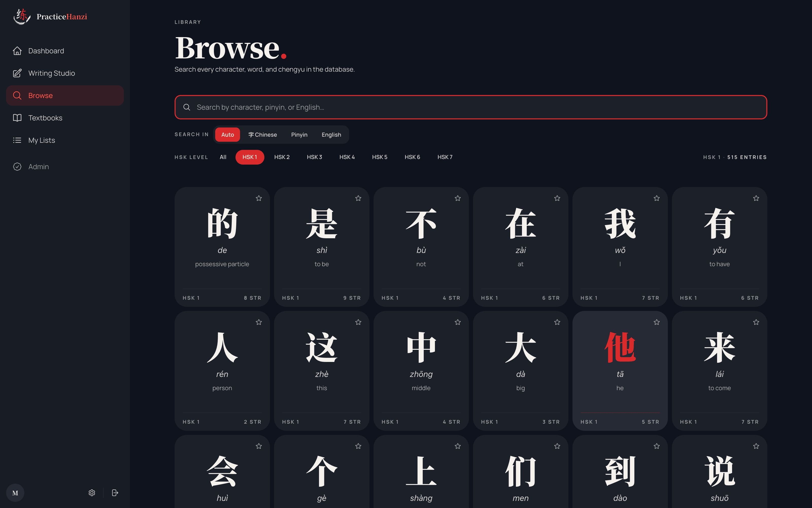Open the 不 character card

(x=421, y=247)
